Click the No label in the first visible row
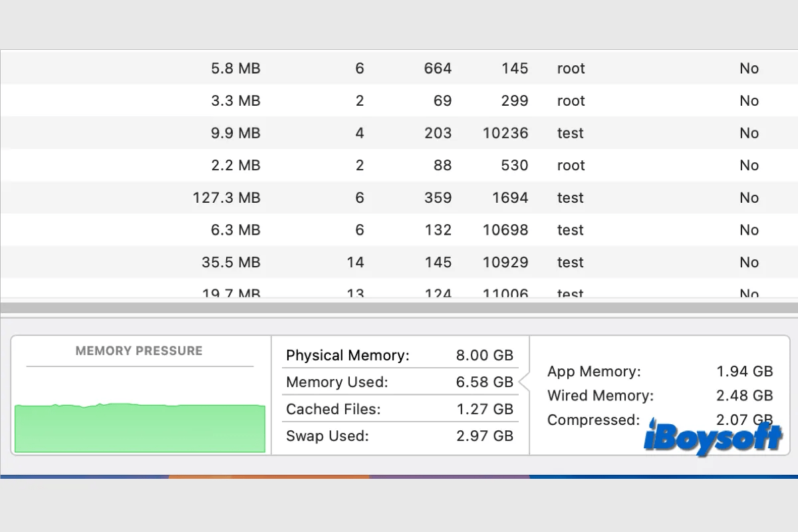Screen dimensions: 798x532 pyautogui.click(x=749, y=68)
